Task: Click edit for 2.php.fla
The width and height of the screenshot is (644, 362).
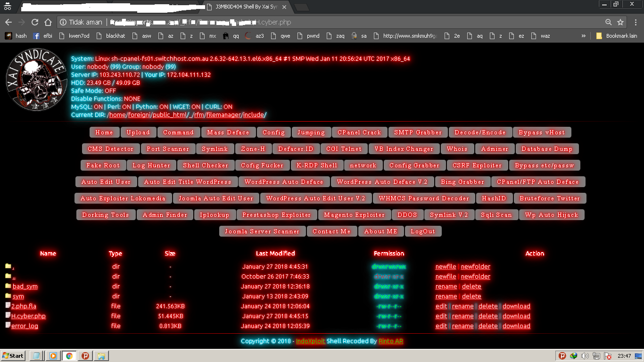Action: coord(441,306)
